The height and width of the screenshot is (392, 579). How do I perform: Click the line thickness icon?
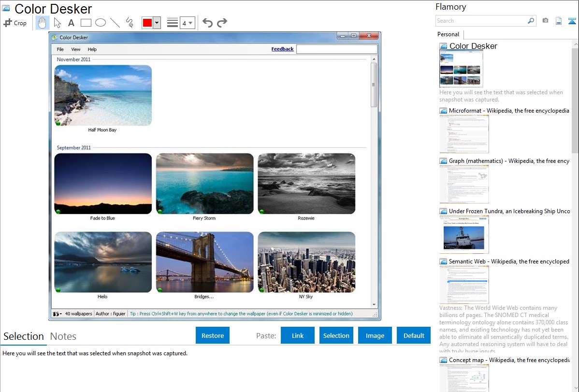click(173, 23)
